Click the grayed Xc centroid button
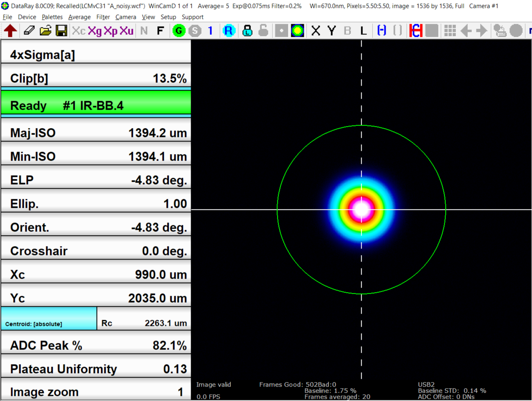Screen dimensions: 532x401 click(79, 31)
